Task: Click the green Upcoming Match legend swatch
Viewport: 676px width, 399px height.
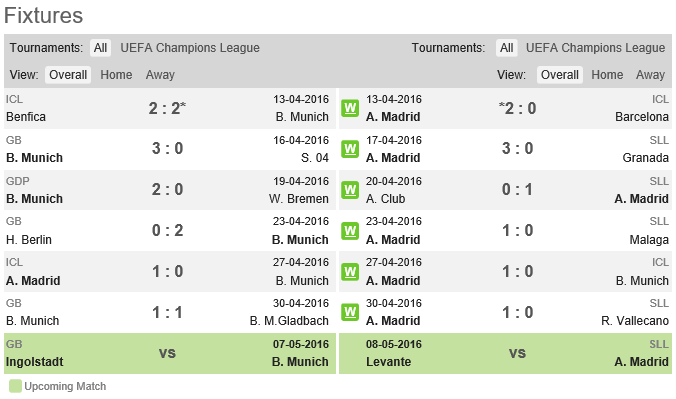Action: click(x=15, y=386)
